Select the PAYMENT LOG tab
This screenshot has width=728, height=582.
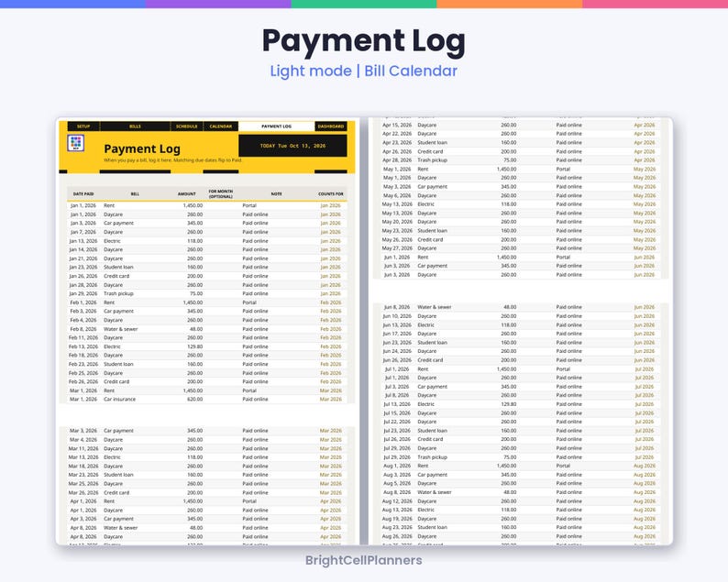point(277,126)
